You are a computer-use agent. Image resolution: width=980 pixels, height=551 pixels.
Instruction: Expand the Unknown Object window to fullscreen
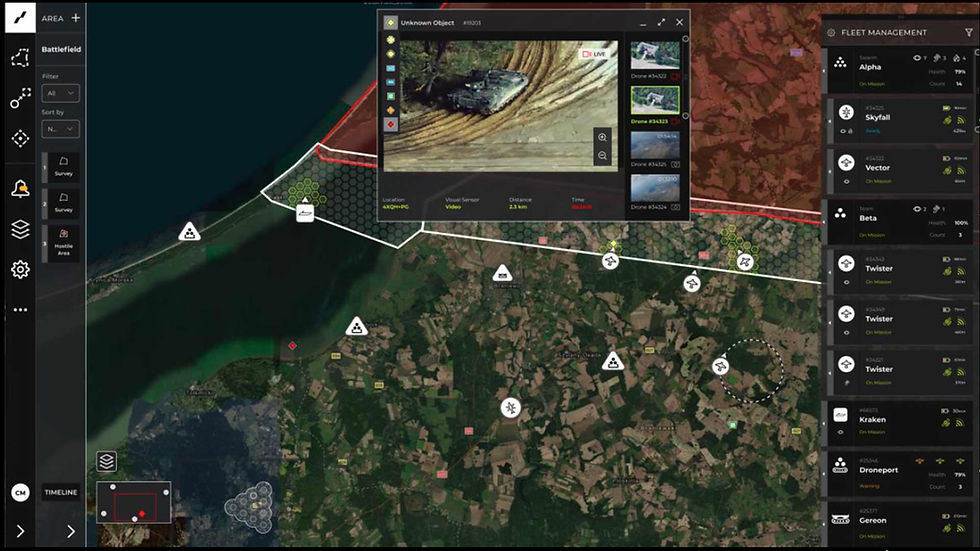tap(661, 22)
